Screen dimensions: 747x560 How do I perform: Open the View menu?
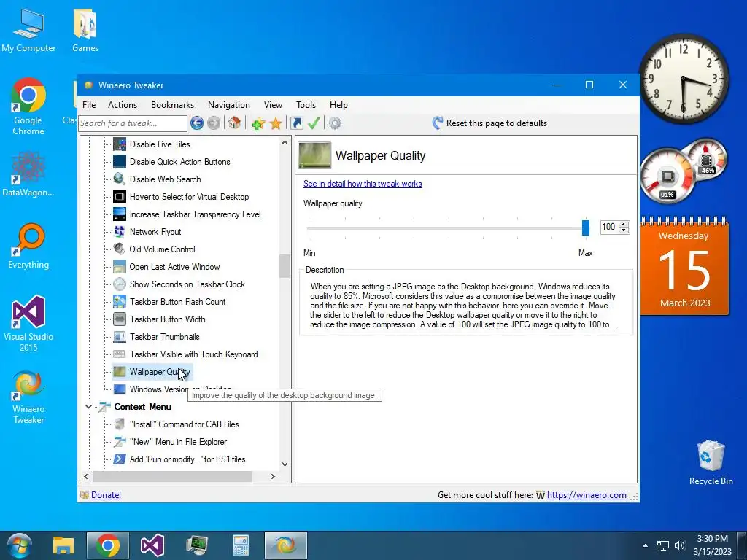click(x=273, y=105)
